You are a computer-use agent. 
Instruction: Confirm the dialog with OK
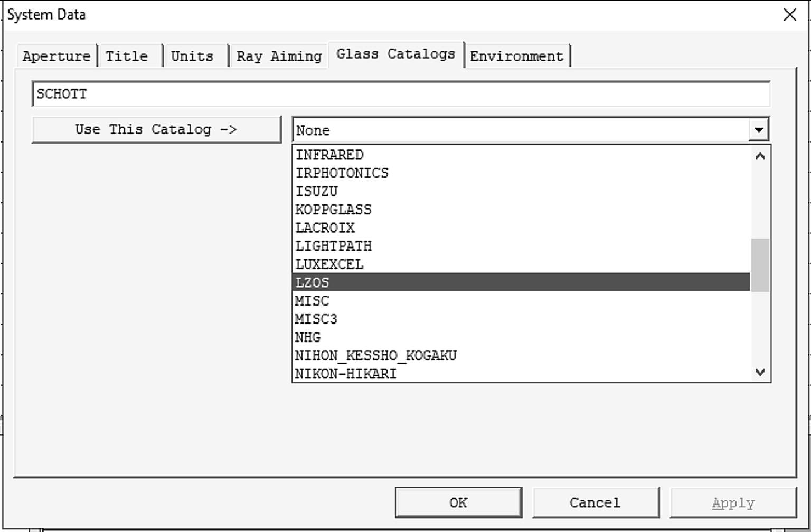pos(458,502)
